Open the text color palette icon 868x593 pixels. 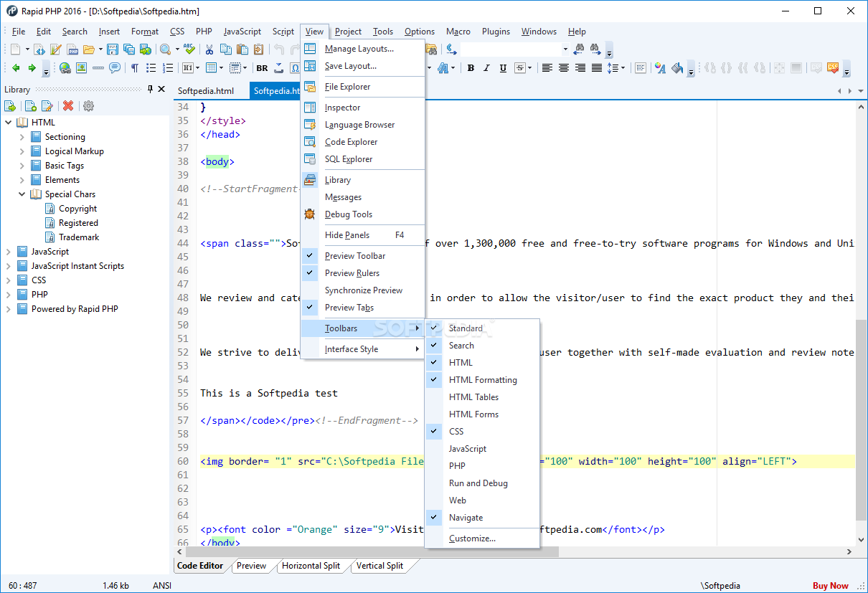point(660,68)
